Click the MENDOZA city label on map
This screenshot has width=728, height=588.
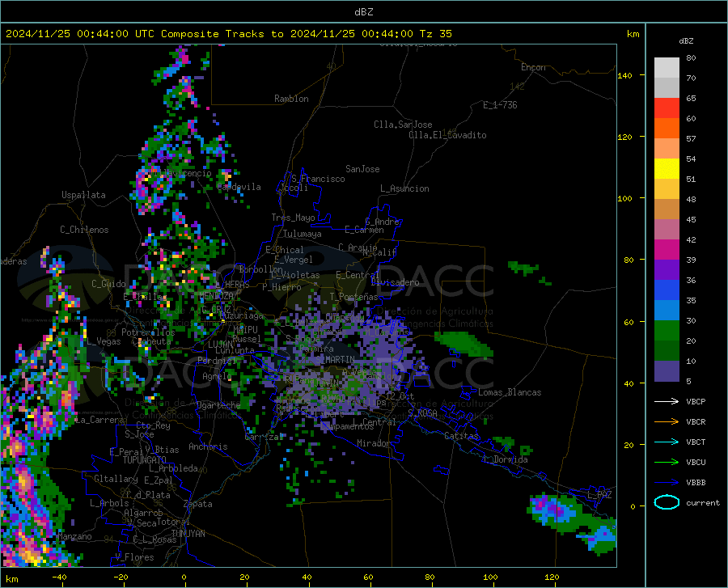pyautogui.click(x=216, y=296)
